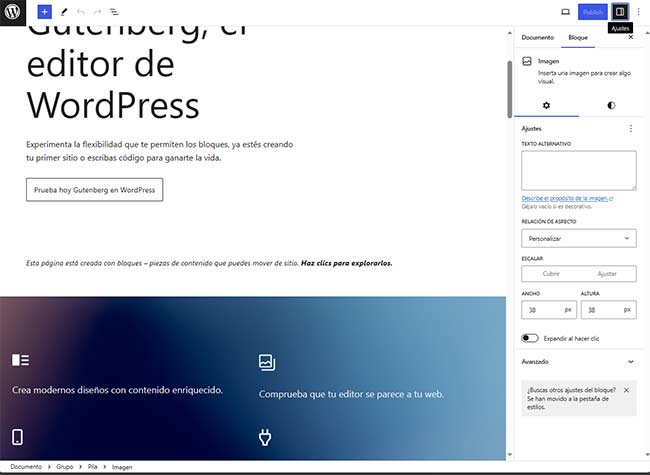This screenshot has width=650, height=475.
Task: Publish the post
Action: (592, 12)
